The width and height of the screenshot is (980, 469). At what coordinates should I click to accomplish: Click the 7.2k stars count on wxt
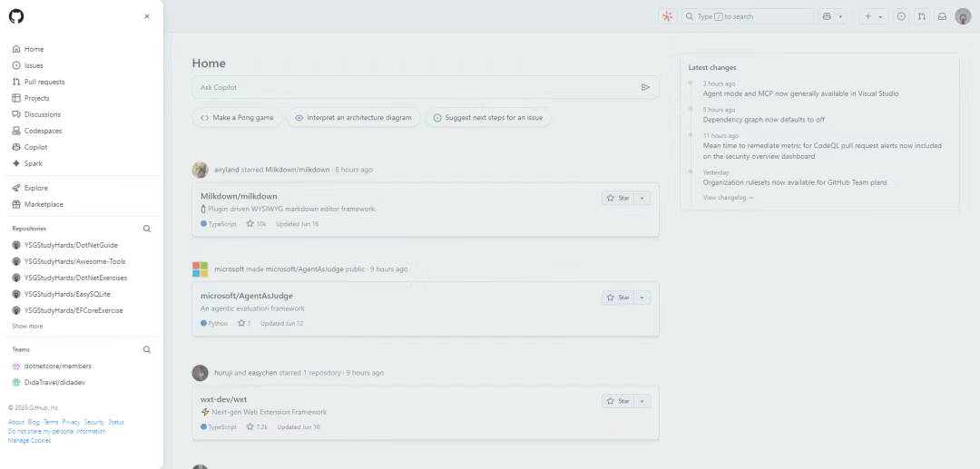click(x=257, y=427)
